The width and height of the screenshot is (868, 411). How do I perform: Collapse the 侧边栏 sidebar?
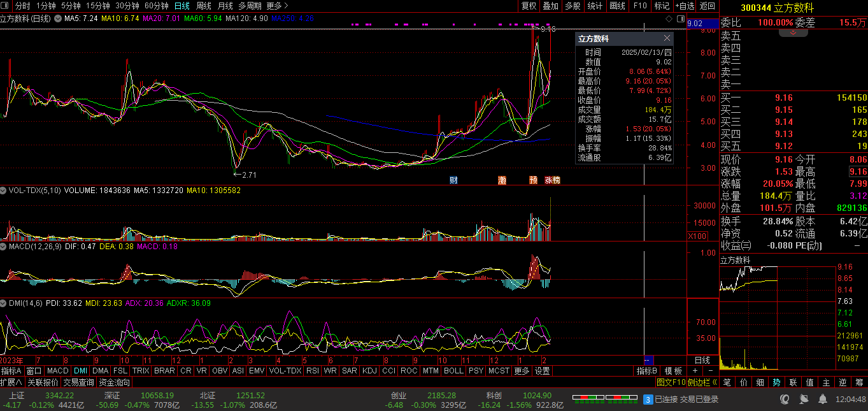click(702, 382)
